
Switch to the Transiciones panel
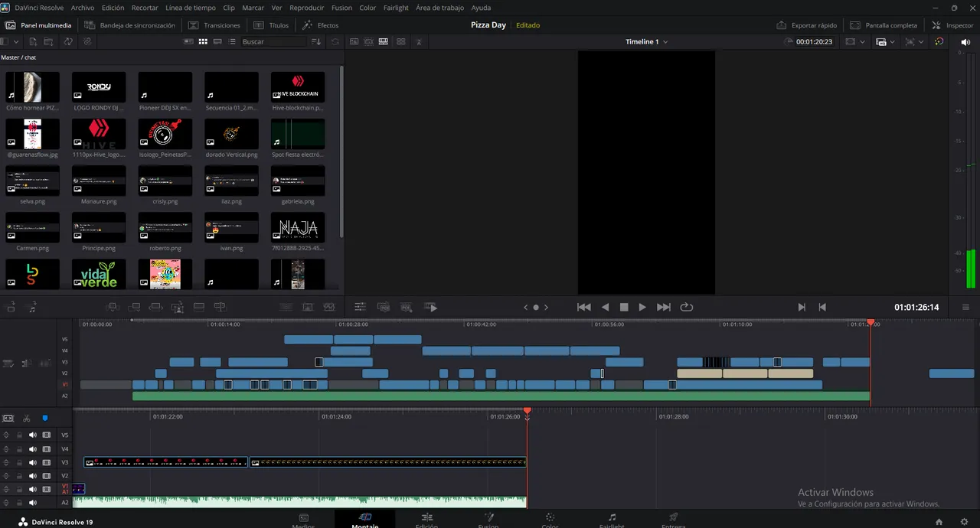coord(214,25)
